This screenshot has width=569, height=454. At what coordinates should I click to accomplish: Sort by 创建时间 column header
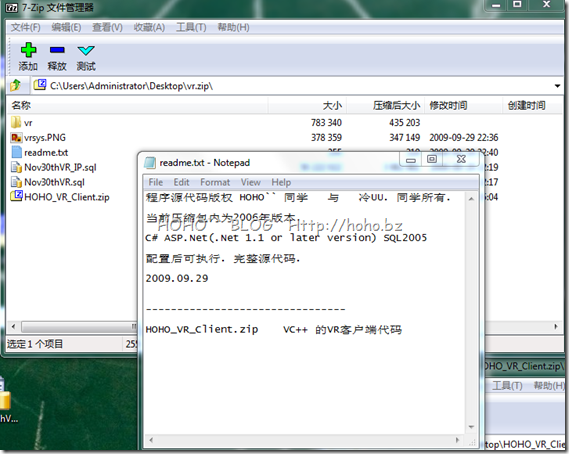coord(532,106)
